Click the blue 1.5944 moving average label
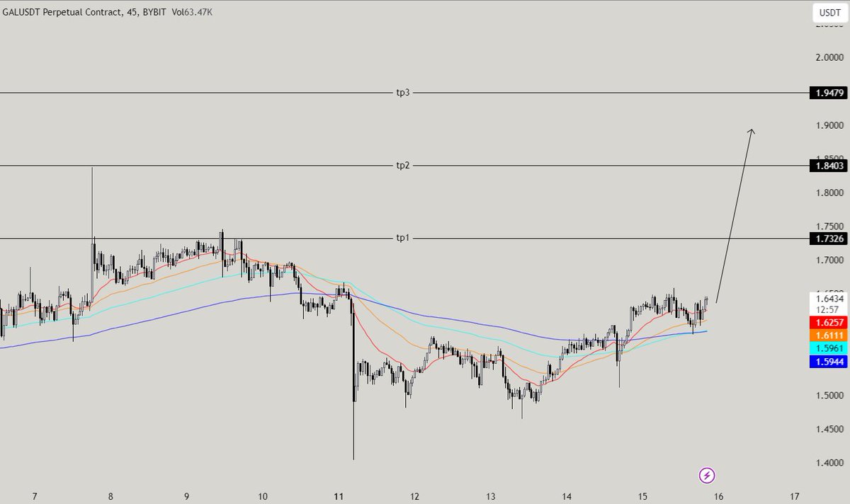The height and width of the screenshot is (504, 850). coord(829,362)
